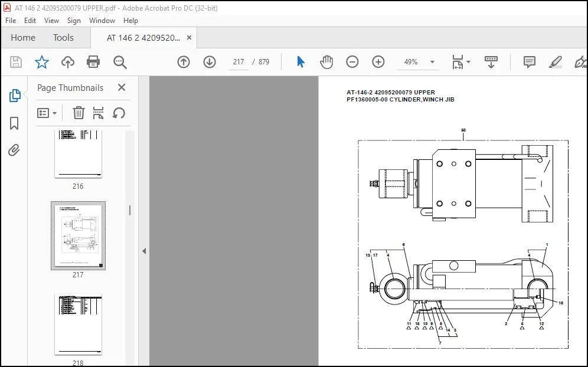
Task: Print the document with printer icon
Action: 93,62
